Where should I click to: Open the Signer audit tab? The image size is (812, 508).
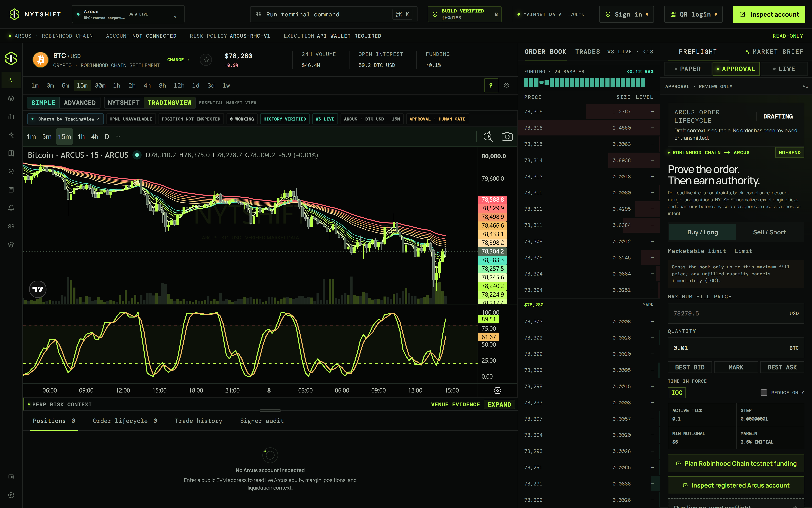coord(262,421)
